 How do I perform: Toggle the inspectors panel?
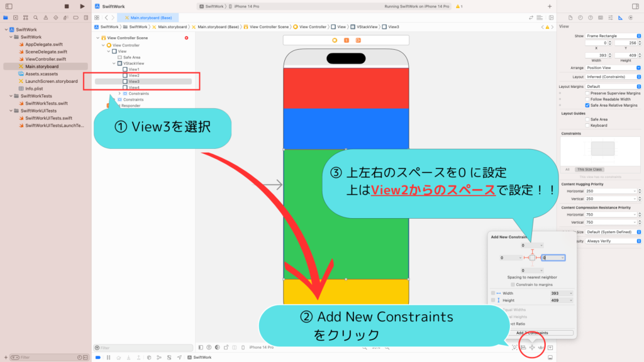click(x=635, y=6)
